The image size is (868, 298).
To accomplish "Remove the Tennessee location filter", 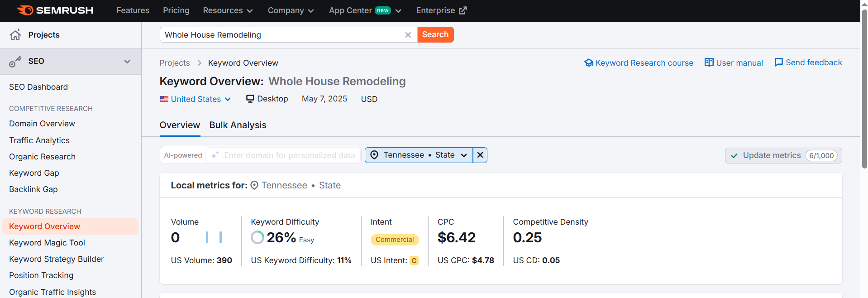I will pos(480,155).
